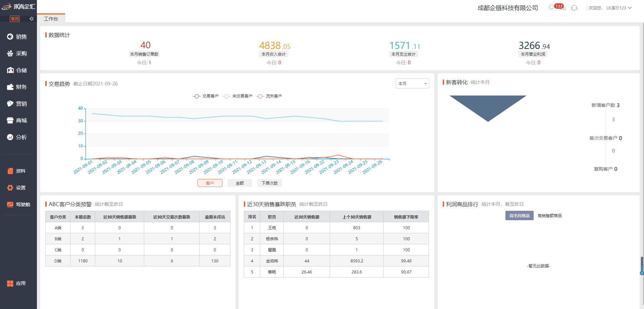Open the 销售 sales module icon
This screenshot has width=644, height=309.
point(10,37)
